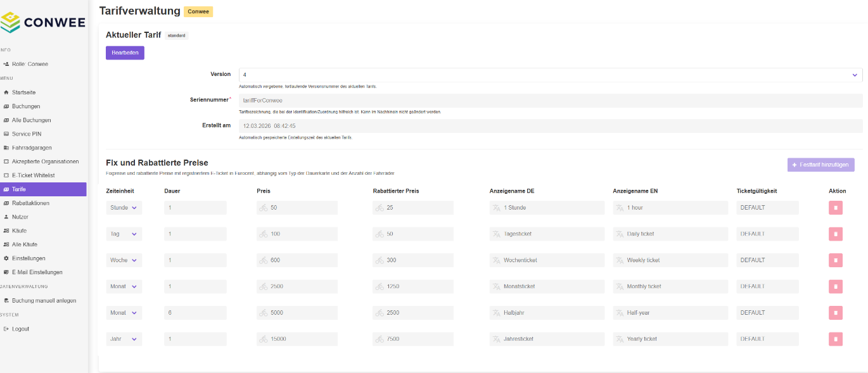Open Ticketgültigkeit DEFAULT for 1 Stunde row
Viewport: 868px width, 373px height.
768,208
